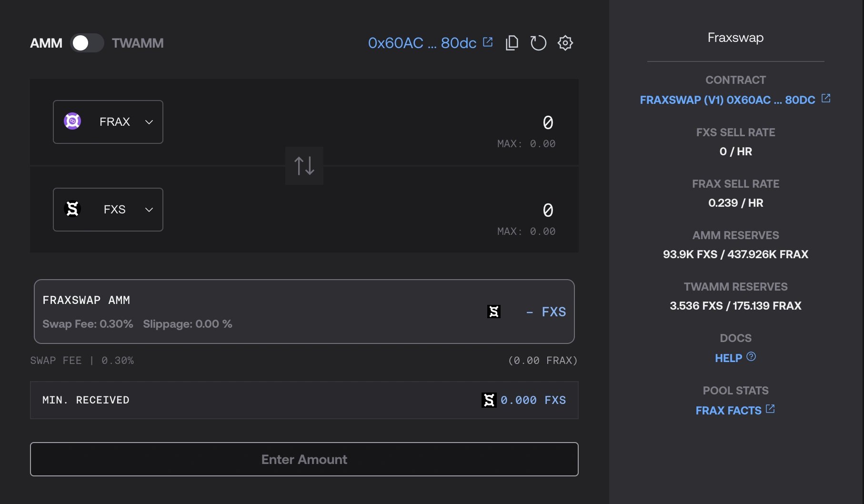The image size is (864, 504).
Task: Set FRAX amount using MAX: 0.00
Action: pyautogui.click(x=526, y=144)
